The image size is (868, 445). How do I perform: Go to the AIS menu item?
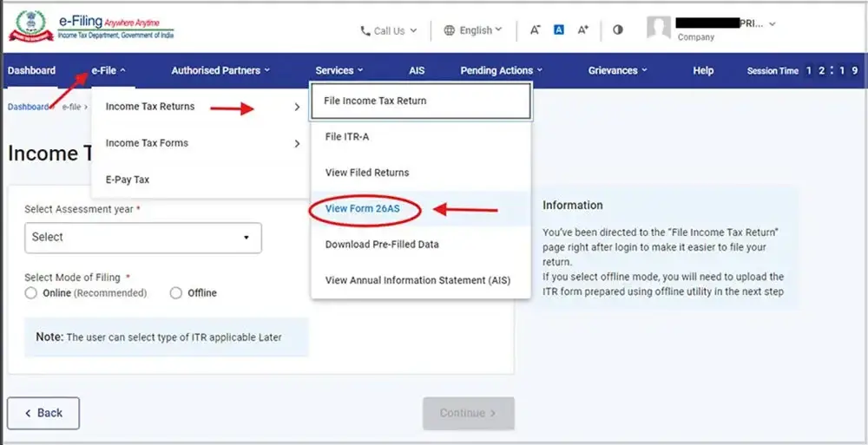[417, 70]
